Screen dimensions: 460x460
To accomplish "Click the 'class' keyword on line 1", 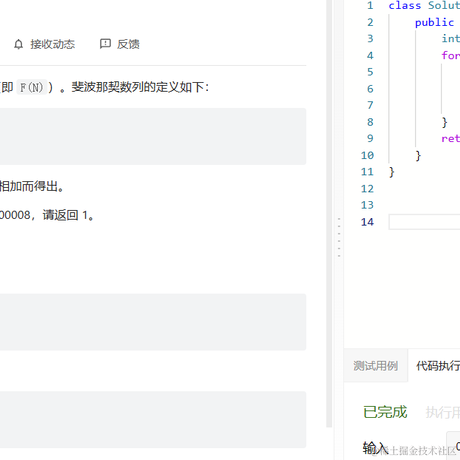I will point(405,6).
